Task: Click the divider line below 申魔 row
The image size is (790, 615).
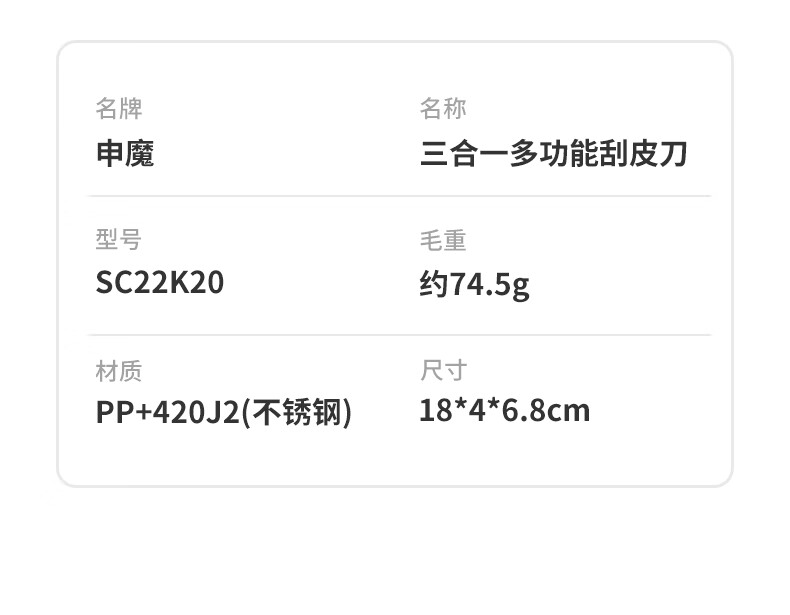Action: (x=400, y=196)
